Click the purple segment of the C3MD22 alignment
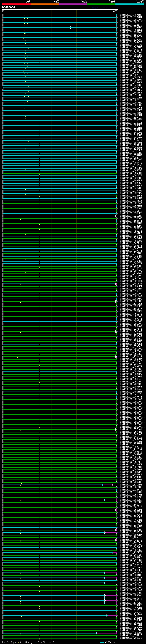 tap(111, 533)
